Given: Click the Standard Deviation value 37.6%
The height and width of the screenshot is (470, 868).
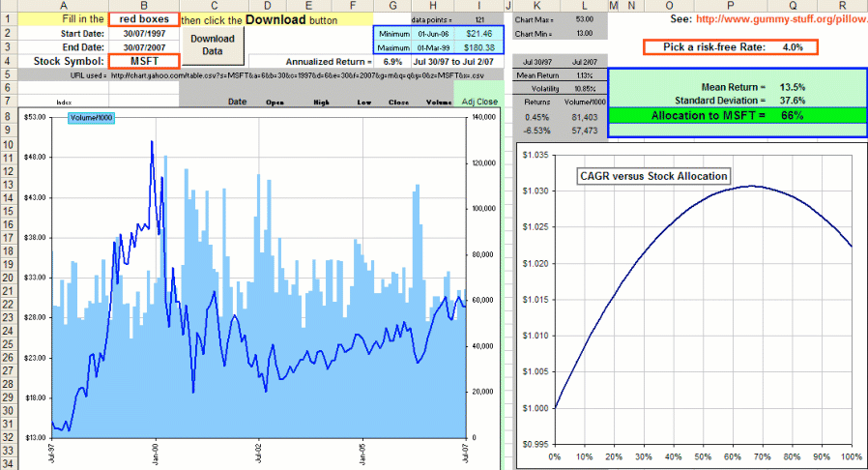Looking at the screenshot, I should tap(793, 101).
